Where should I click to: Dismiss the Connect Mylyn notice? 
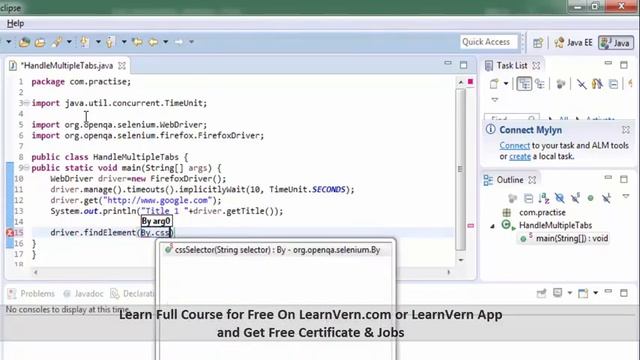click(x=626, y=130)
